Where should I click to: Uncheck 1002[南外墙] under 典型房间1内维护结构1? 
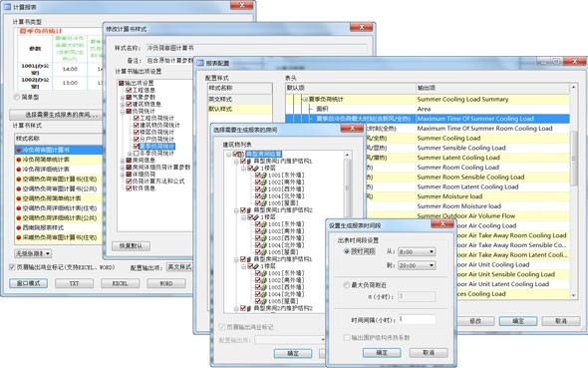(x=258, y=183)
